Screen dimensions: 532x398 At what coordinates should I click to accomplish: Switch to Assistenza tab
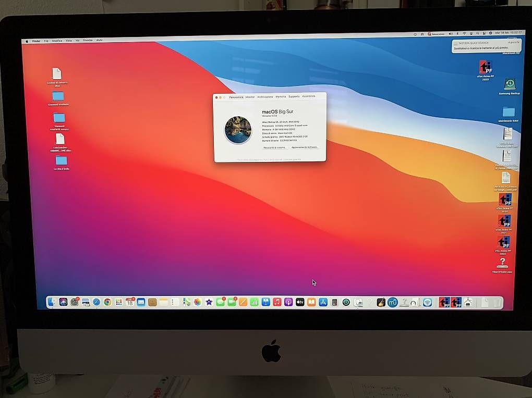tap(308, 96)
